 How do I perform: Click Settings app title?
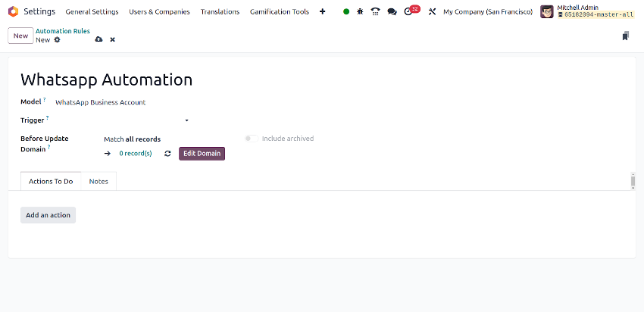[x=39, y=11]
